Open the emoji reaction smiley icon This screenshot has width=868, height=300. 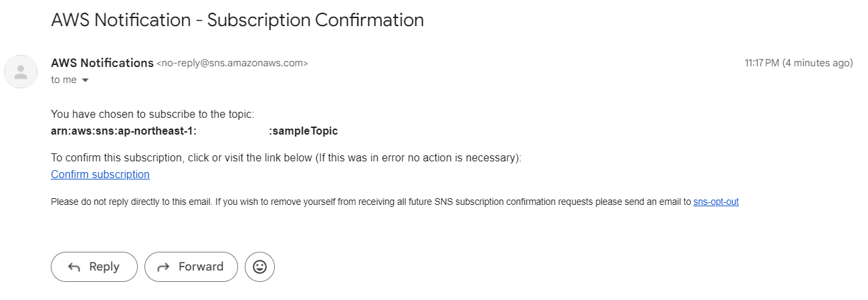(259, 267)
